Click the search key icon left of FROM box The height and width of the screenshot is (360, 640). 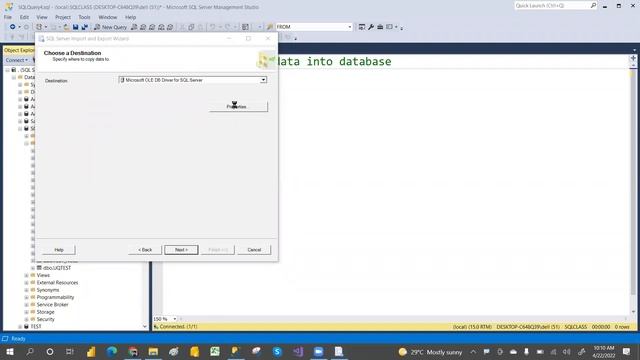(x=270, y=27)
